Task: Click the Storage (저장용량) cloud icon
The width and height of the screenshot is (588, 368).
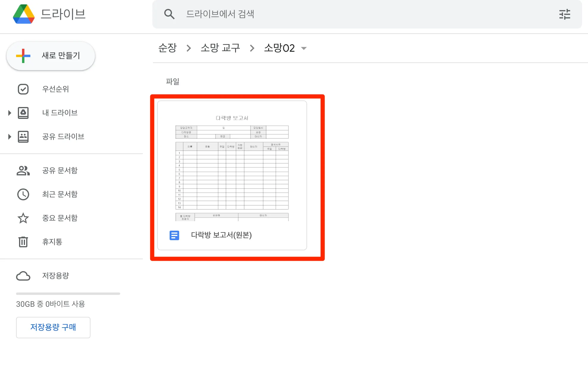Action: click(23, 276)
